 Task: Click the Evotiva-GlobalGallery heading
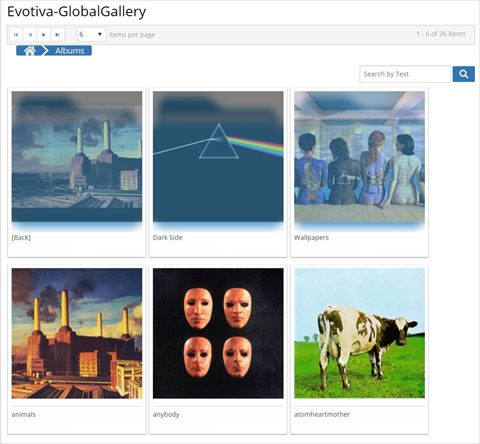(76, 12)
